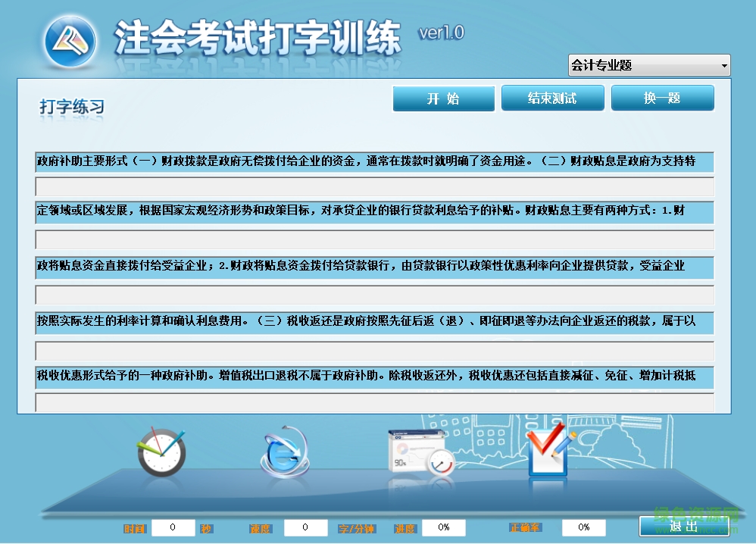Click the 结束测试 end test button
The image size is (756, 544).
point(553,98)
